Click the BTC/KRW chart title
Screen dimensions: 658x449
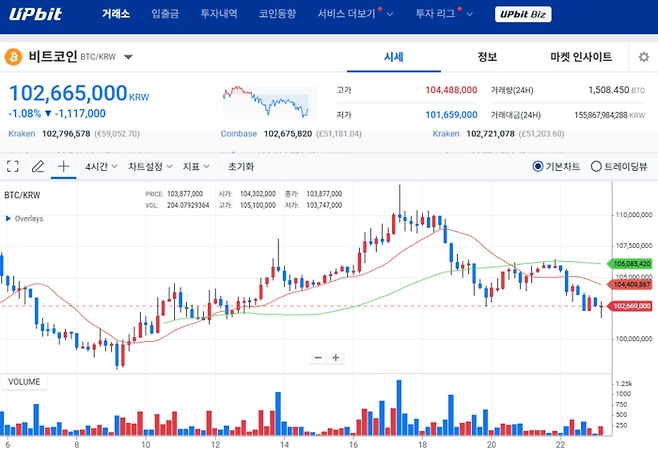[x=22, y=195]
